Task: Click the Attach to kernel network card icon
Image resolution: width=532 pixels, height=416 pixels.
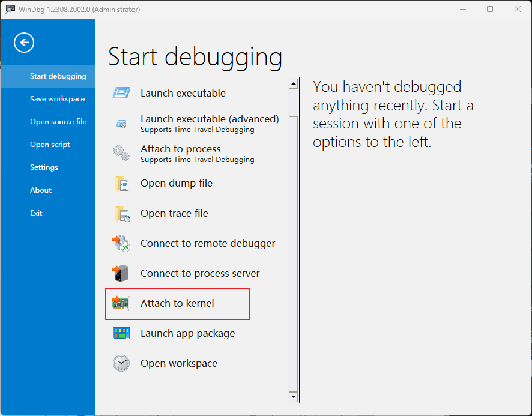Action: click(x=121, y=303)
